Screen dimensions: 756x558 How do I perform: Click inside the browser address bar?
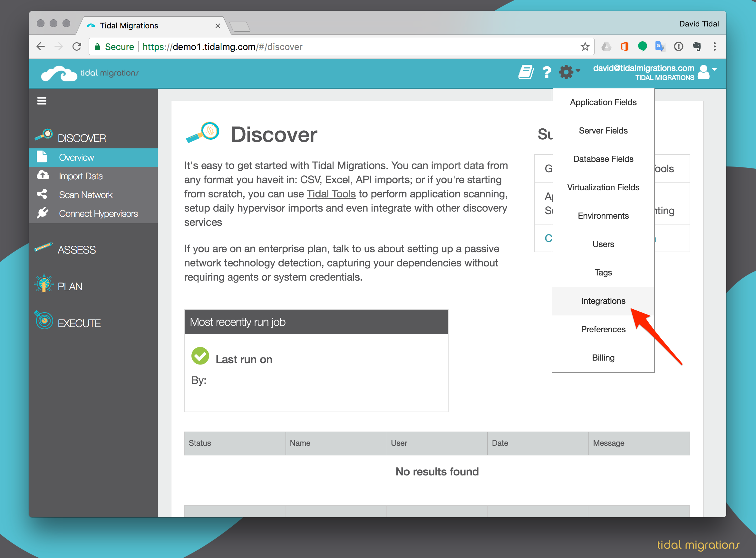(x=304, y=47)
